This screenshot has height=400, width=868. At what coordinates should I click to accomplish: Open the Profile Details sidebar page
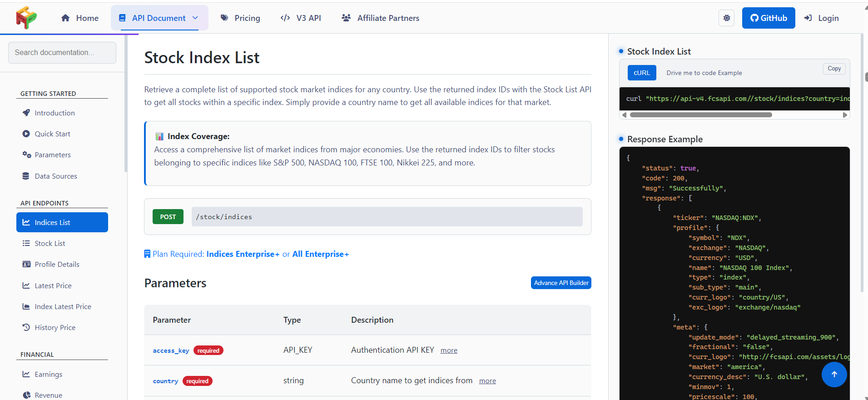click(x=62, y=264)
